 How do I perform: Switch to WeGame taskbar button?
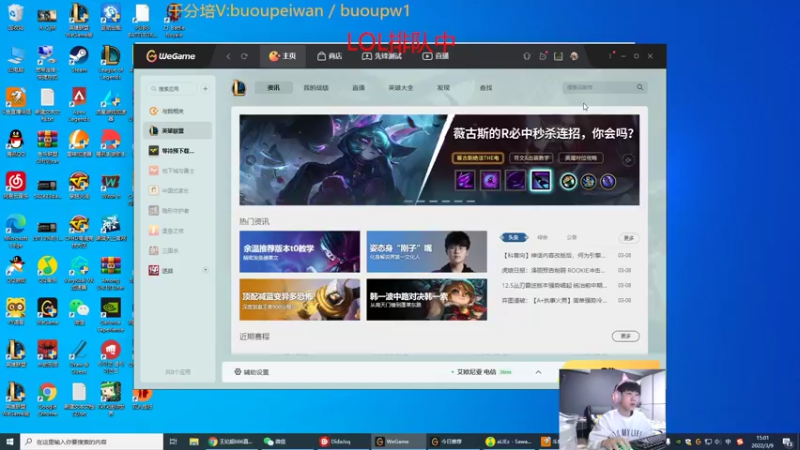click(396, 441)
